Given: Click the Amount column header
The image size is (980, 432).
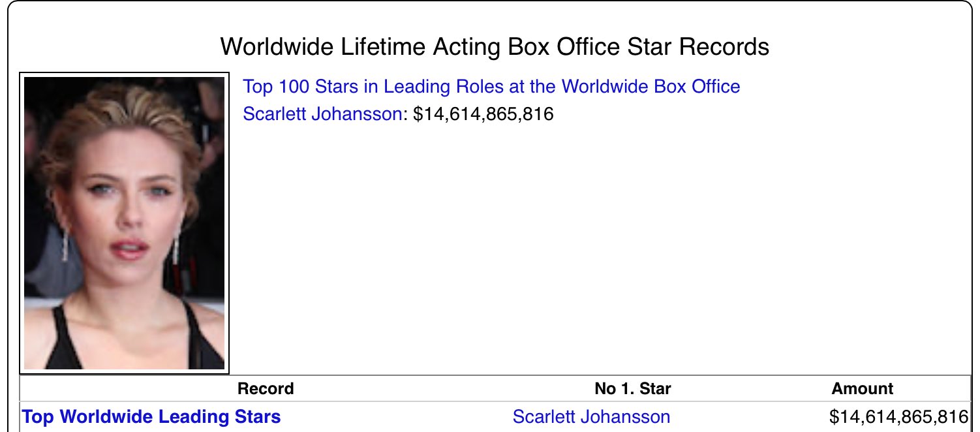Looking at the screenshot, I should [x=863, y=389].
